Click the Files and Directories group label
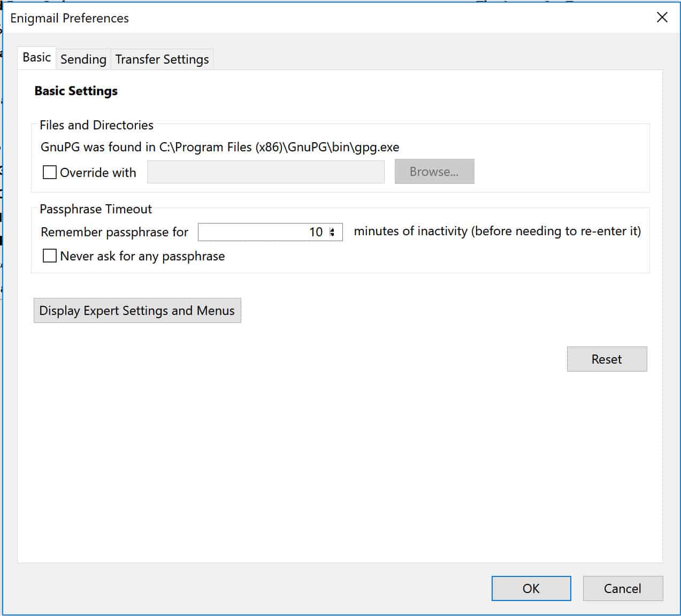This screenshot has height=616, width=681. click(x=96, y=125)
